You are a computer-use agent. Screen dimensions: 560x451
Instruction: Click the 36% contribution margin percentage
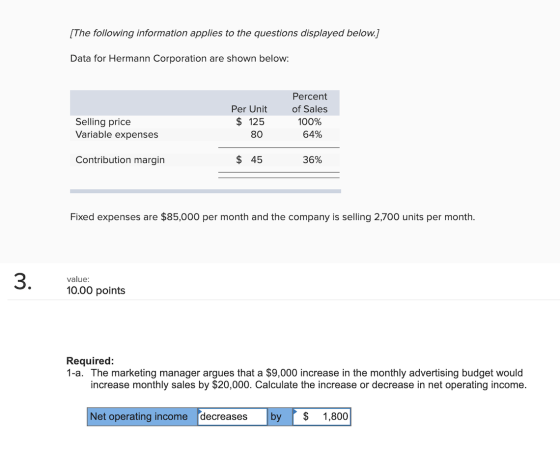312,160
